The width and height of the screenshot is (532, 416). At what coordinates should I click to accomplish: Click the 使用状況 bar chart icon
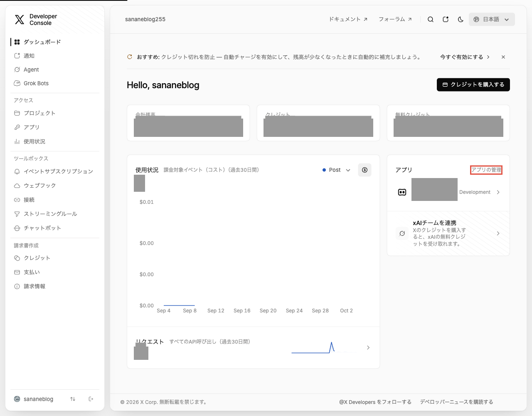pos(17,141)
